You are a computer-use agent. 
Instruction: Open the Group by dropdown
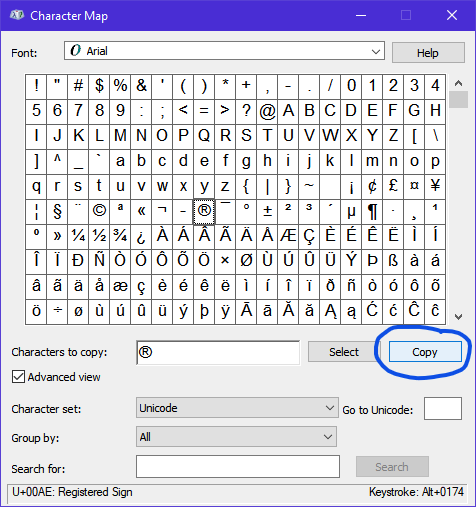(x=236, y=436)
